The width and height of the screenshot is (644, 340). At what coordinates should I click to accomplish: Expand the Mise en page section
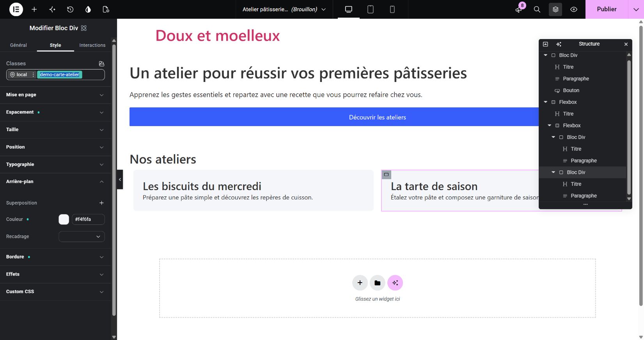(55, 95)
